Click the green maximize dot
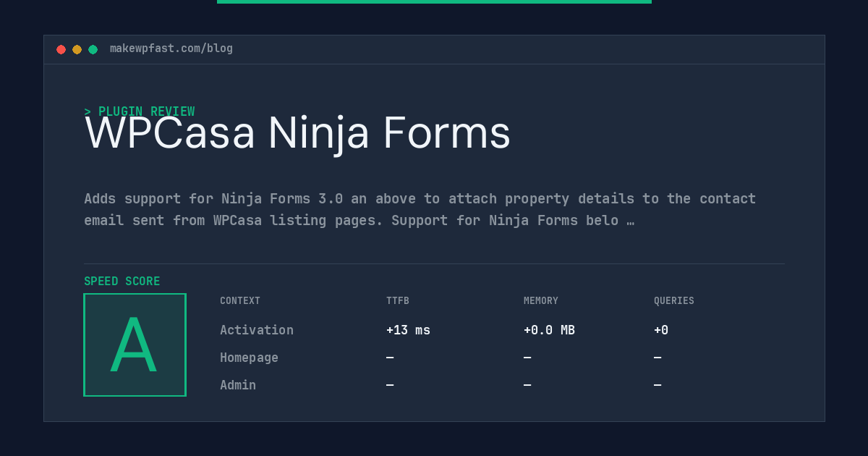This screenshot has height=456, width=868. coord(93,49)
